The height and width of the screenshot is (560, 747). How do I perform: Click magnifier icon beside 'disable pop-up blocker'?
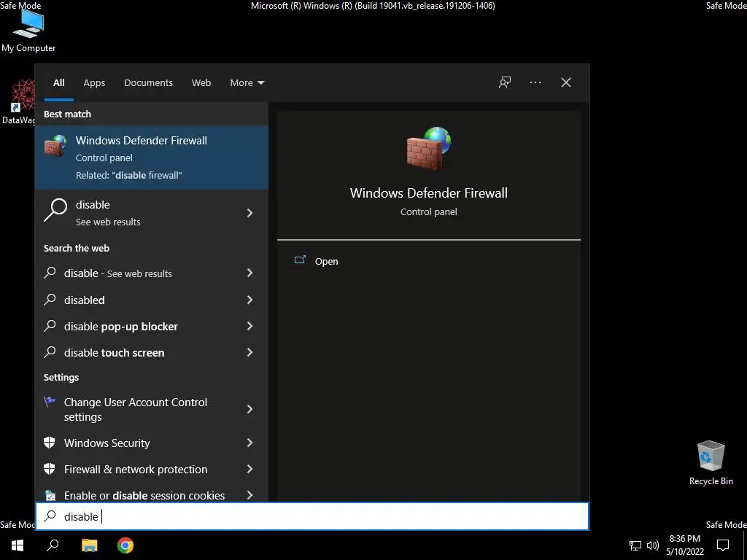coord(50,326)
